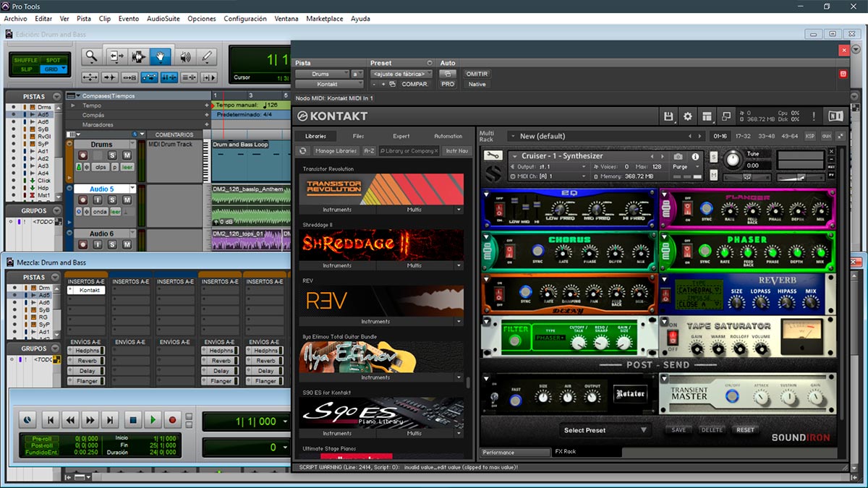Click the SAVE preset button
Image resolution: width=868 pixels, height=488 pixels.
tap(678, 429)
